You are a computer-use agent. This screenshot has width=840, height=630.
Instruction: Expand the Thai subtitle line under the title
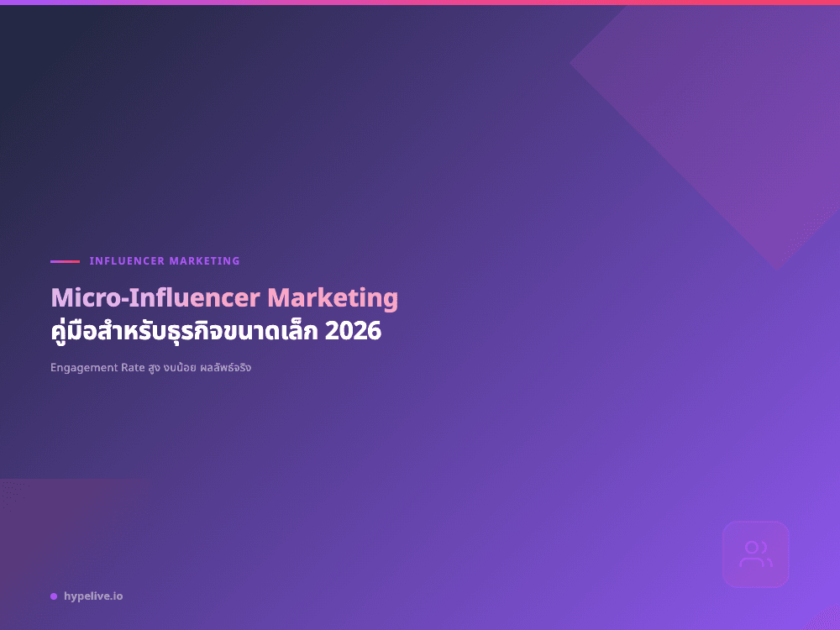point(215,330)
